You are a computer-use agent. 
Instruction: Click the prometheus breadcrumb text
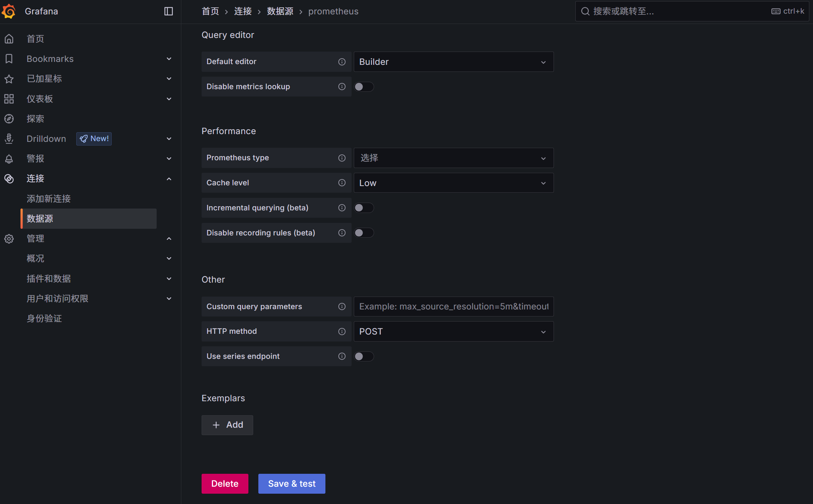coord(333,11)
